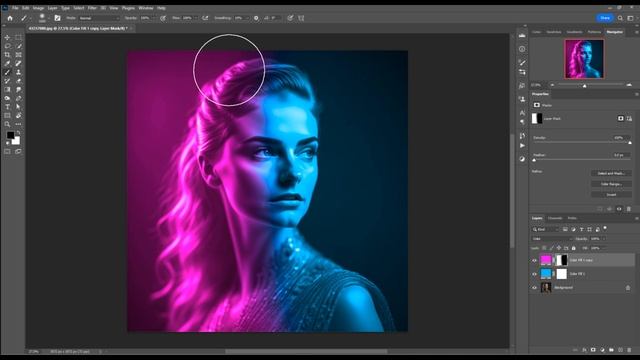Click the Home icon in options bar

(10, 18)
